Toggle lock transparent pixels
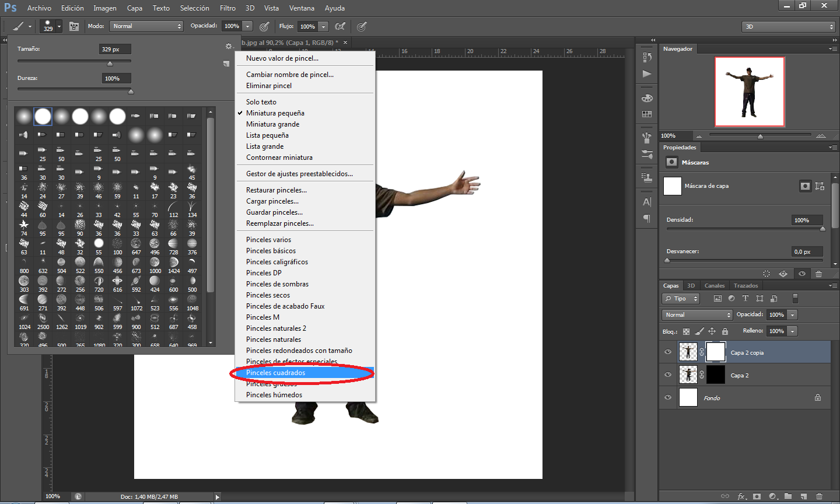This screenshot has height=504, width=840. click(686, 331)
